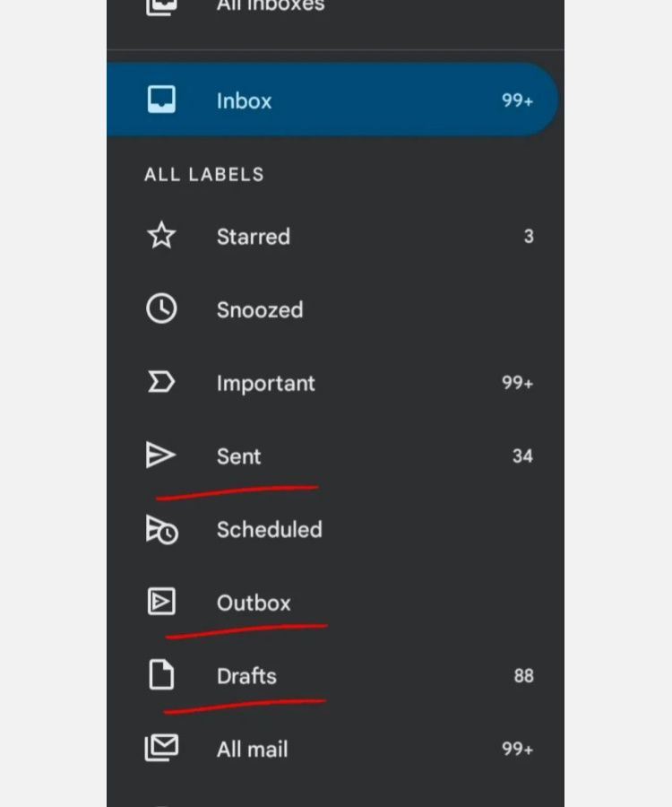The width and height of the screenshot is (672, 807).
Task: Select Snoozed in the labels list
Action: pos(335,309)
